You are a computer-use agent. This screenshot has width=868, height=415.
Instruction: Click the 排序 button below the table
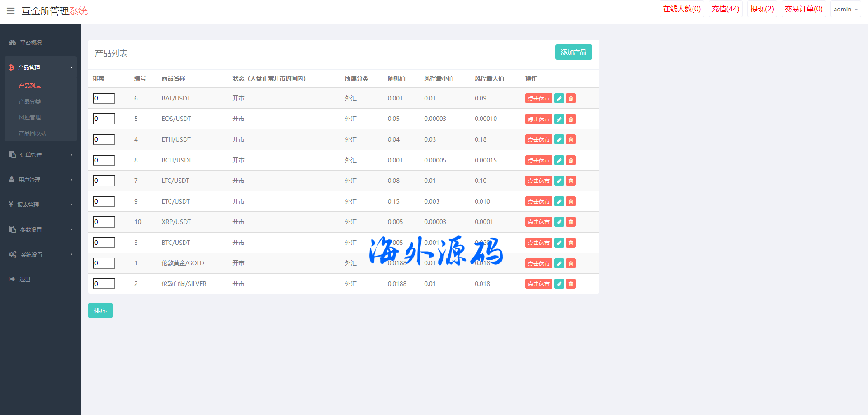click(100, 310)
